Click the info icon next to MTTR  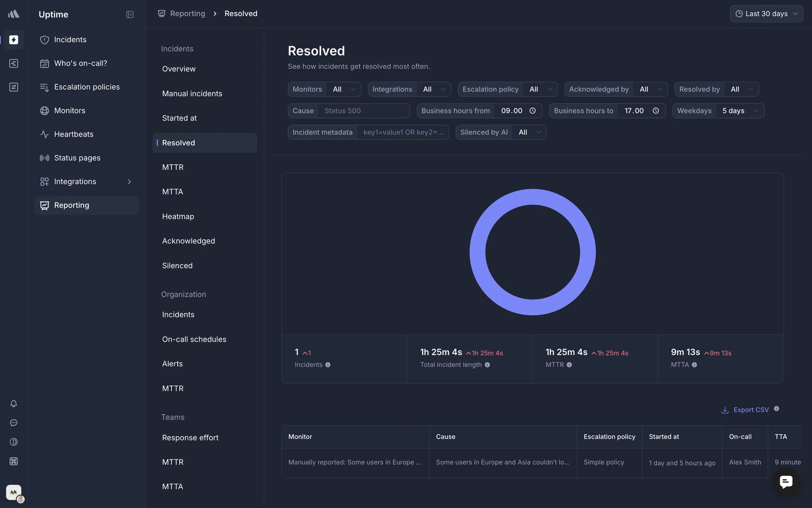click(569, 365)
